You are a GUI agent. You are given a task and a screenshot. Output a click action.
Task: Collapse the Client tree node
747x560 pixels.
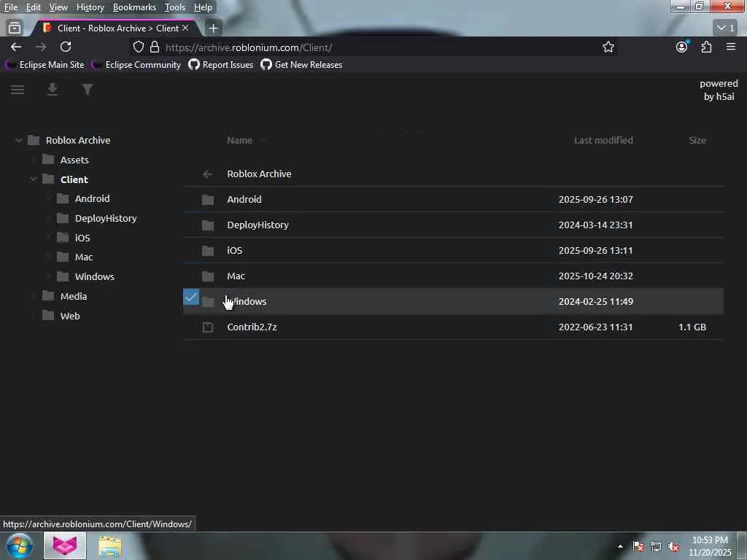(33, 179)
